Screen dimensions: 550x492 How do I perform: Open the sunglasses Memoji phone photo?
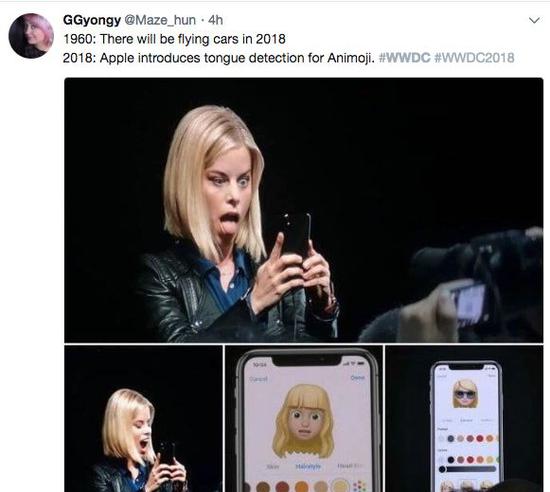464,418
